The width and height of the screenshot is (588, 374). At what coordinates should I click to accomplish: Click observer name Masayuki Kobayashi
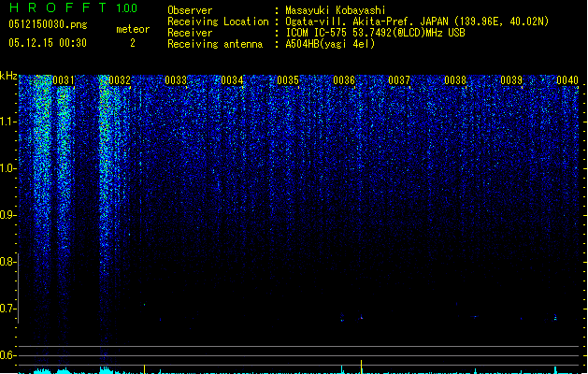(336, 10)
